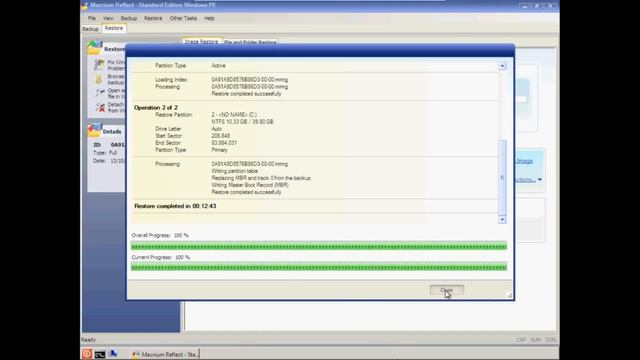Select the Image Restore tab
640x360 pixels.
point(201,42)
